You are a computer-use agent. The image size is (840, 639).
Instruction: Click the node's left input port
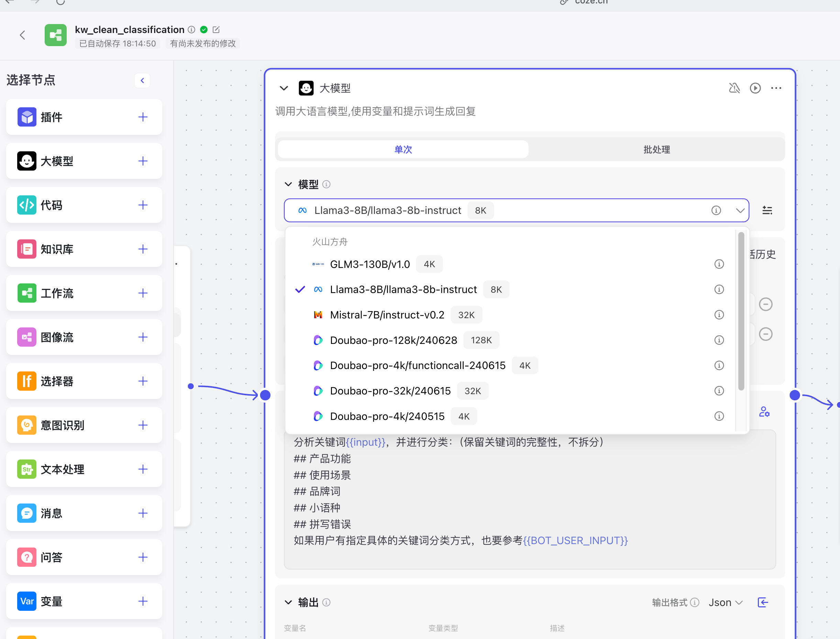265,396
